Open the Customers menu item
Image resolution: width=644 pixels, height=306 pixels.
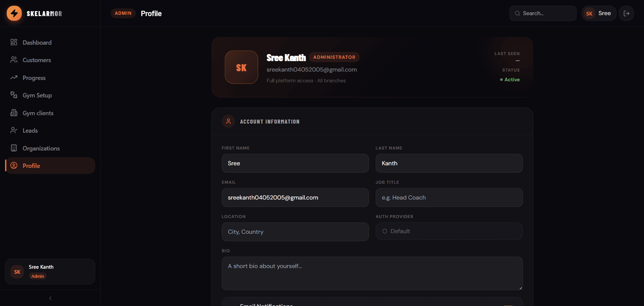pos(50,60)
